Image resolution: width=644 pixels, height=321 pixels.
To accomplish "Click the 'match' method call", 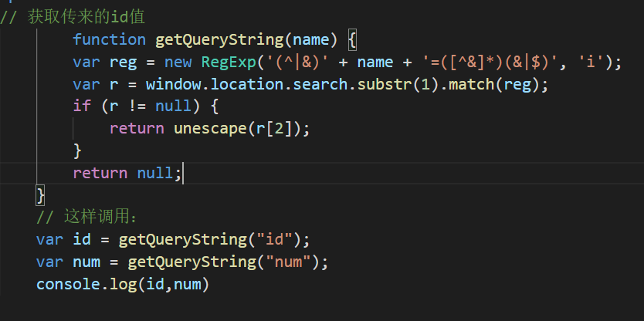I will tap(471, 84).
